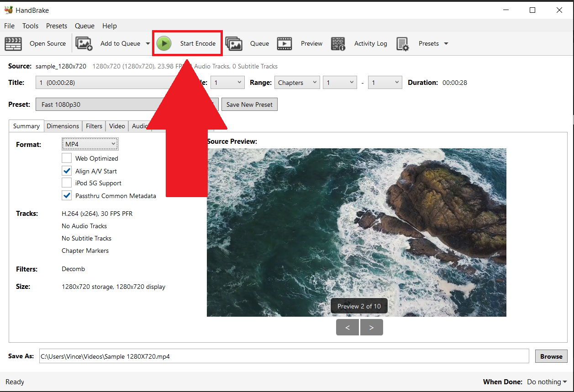Click the Open Source toolbar icon
The width and height of the screenshot is (574, 392).
[13, 43]
